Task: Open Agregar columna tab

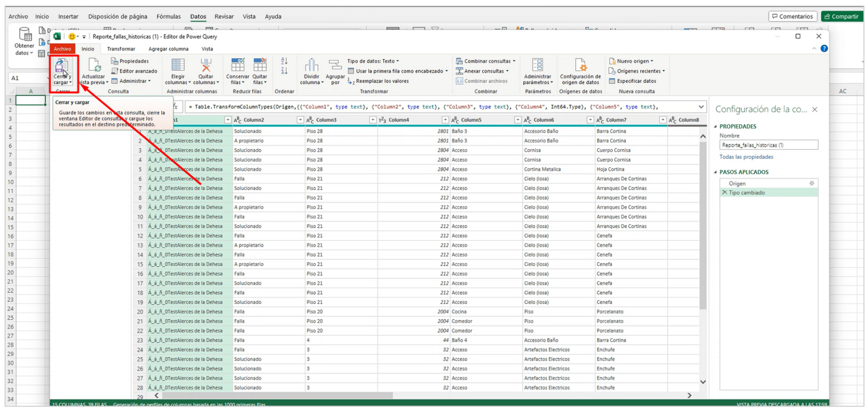Action: click(168, 49)
